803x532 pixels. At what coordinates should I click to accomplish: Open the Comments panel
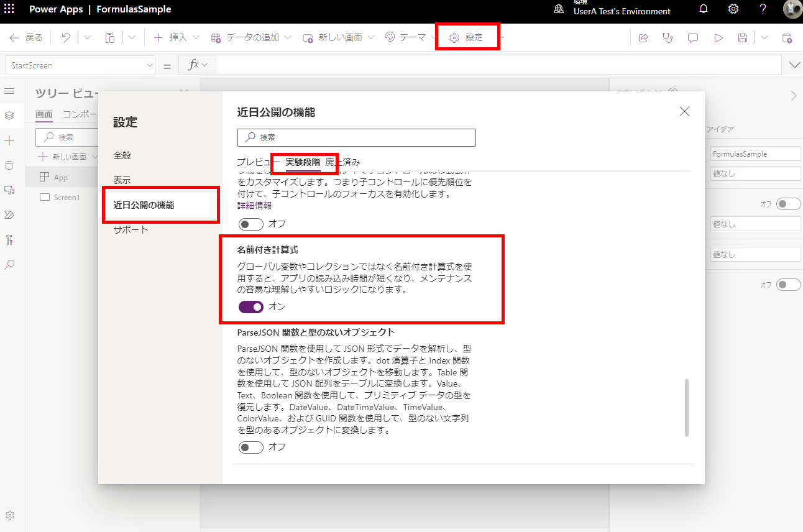692,37
